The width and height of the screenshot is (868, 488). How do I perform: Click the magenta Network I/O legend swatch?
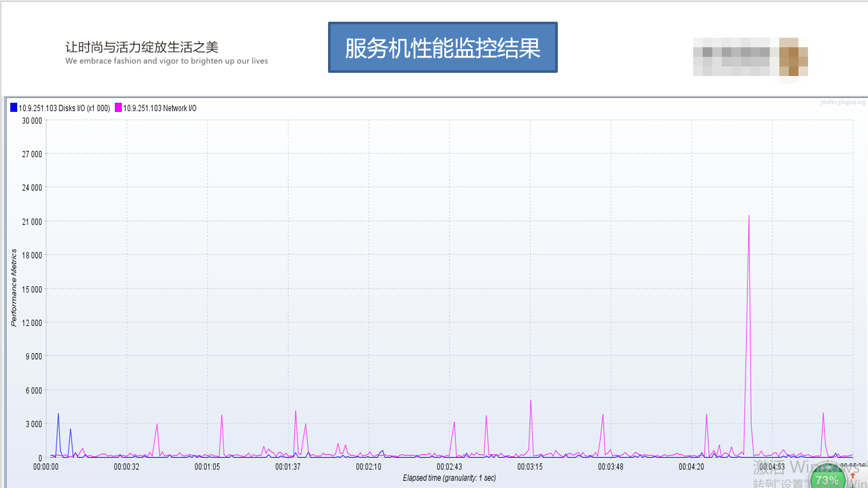pyautogui.click(x=118, y=108)
